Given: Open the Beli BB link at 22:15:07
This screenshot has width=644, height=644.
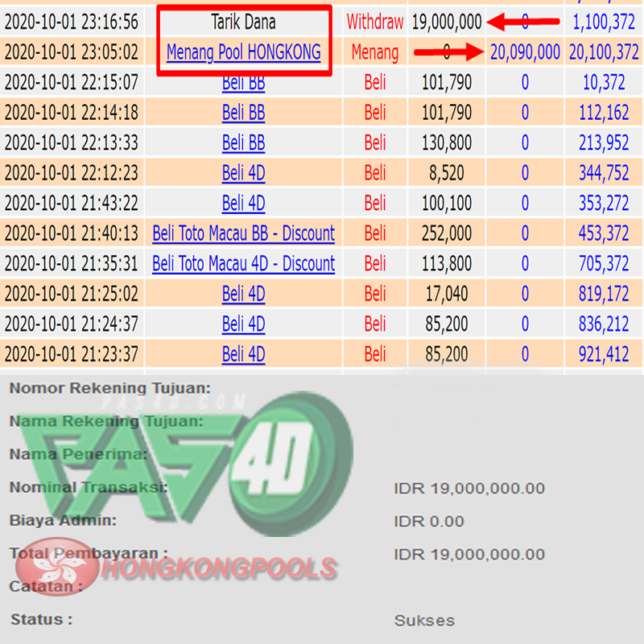Looking at the screenshot, I should [x=244, y=83].
